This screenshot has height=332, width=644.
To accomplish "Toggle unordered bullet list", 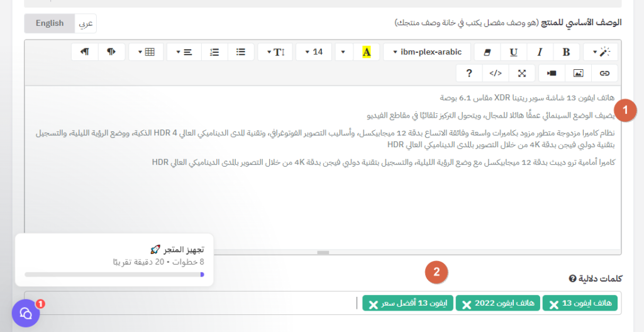I will coord(241,52).
